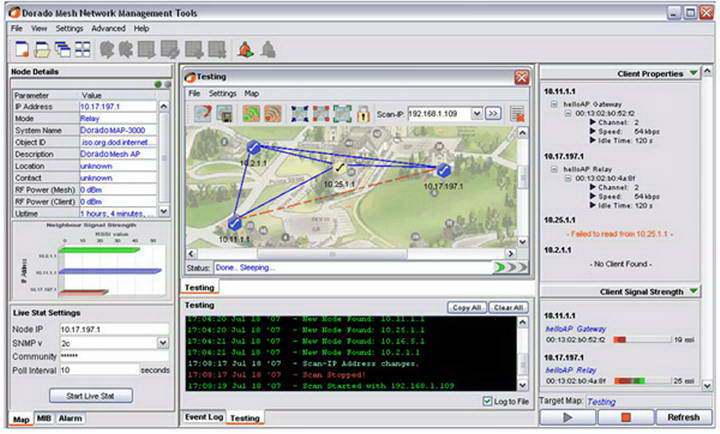This screenshot has width=720, height=434.
Task: Click the cascade windows toolbar icon
Action: (x=62, y=49)
